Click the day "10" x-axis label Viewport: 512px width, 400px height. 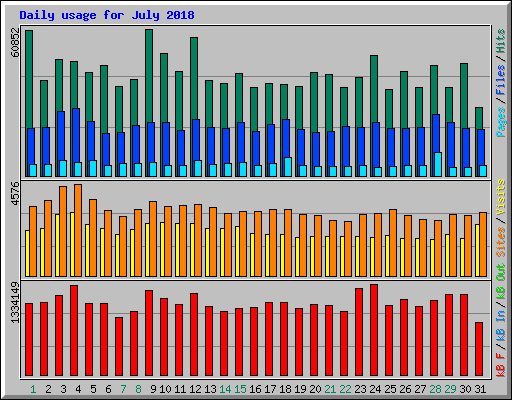165,389
